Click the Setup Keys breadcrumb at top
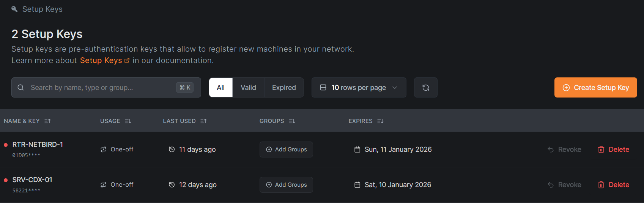 pos(42,9)
